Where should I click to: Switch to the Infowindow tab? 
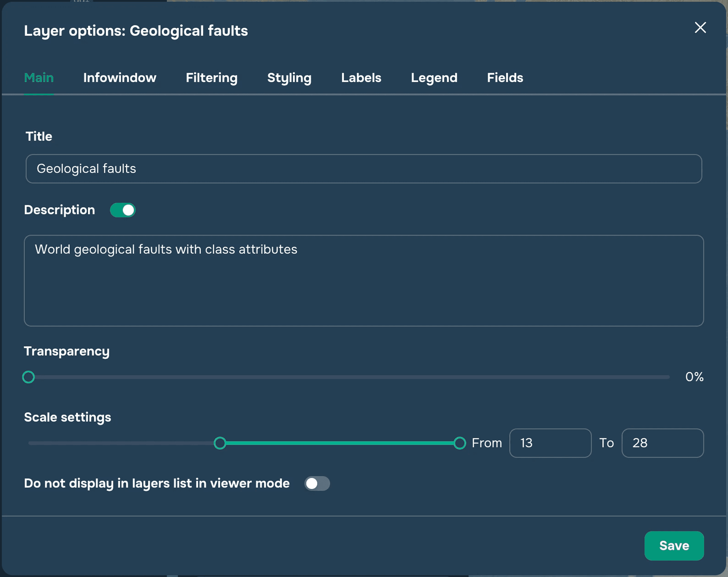tap(119, 78)
